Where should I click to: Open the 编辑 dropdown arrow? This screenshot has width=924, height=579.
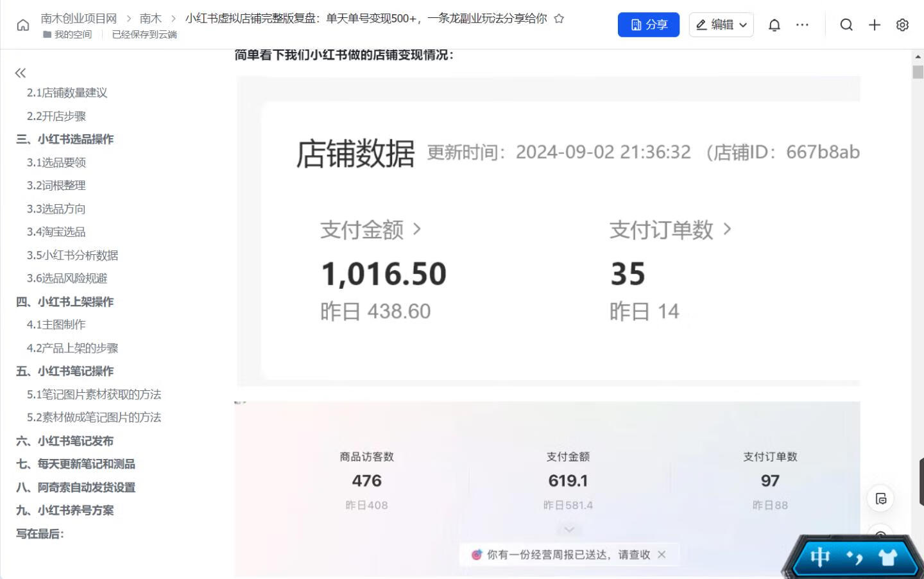click(742, 24)
